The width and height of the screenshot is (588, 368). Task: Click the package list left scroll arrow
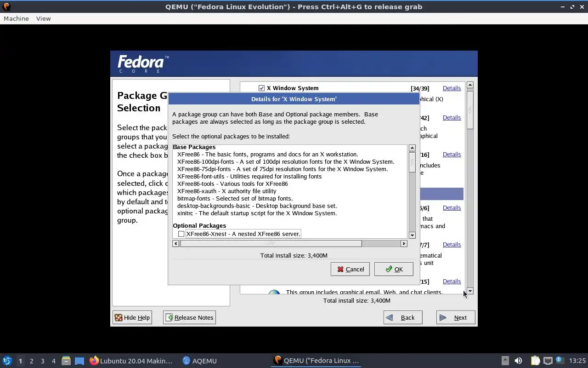pyautogui.click(x=176, y=243)
